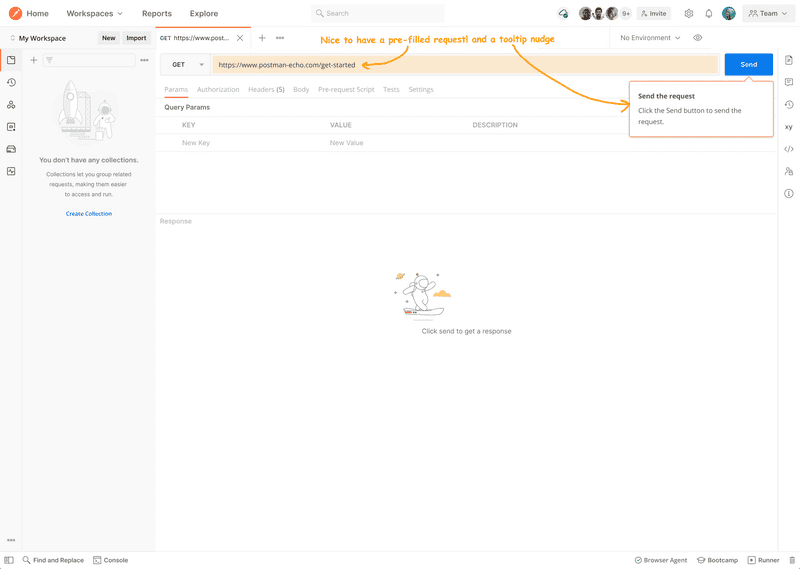The image size is (800, 569).
Task: Expand the GET method dropdown
Action: pyautogui.click(x=186, y=65)
